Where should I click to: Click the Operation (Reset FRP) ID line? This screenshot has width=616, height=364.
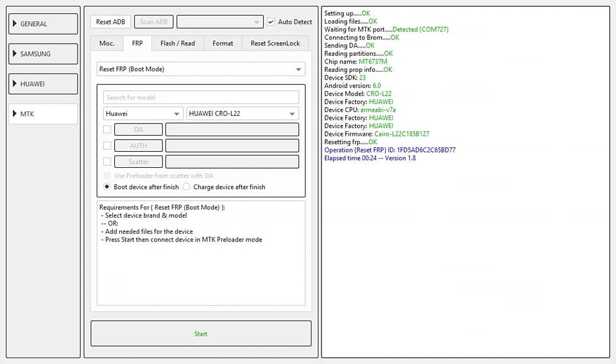click(x=389, y=150)
